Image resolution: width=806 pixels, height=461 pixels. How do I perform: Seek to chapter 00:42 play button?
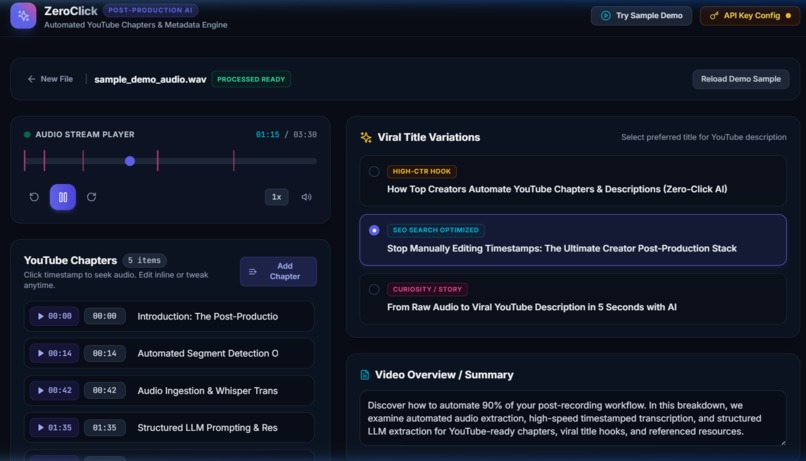tap(54, 390)
